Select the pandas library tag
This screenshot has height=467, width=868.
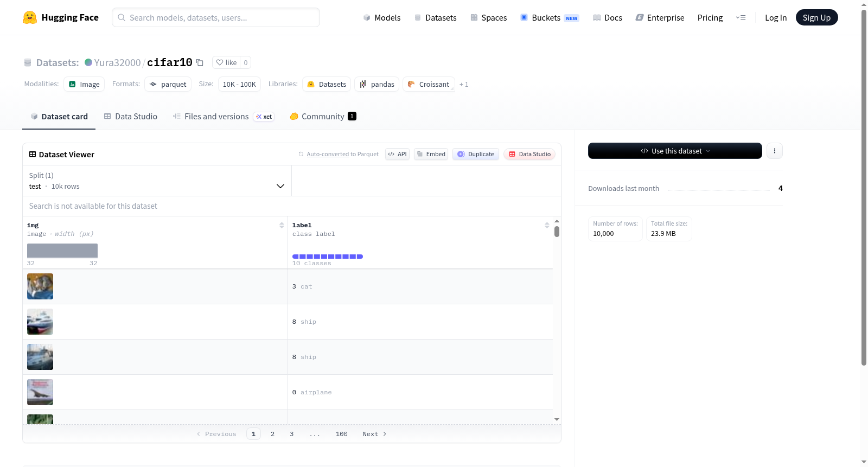(x=377, y=84)
